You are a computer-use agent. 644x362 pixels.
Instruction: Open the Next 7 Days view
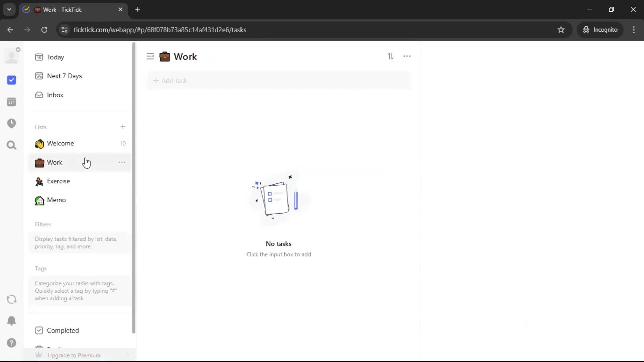pos(64,76)
